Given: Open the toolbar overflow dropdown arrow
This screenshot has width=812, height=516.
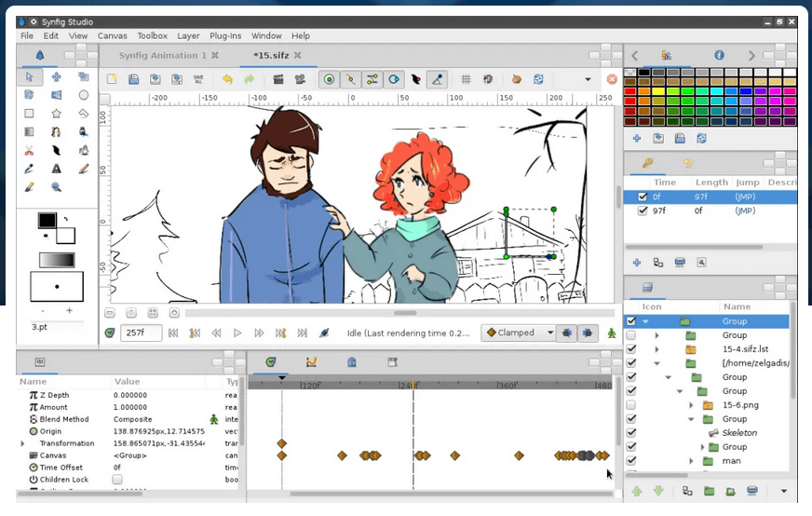Looking at the screenshot, I should click(x=588, y=79).
